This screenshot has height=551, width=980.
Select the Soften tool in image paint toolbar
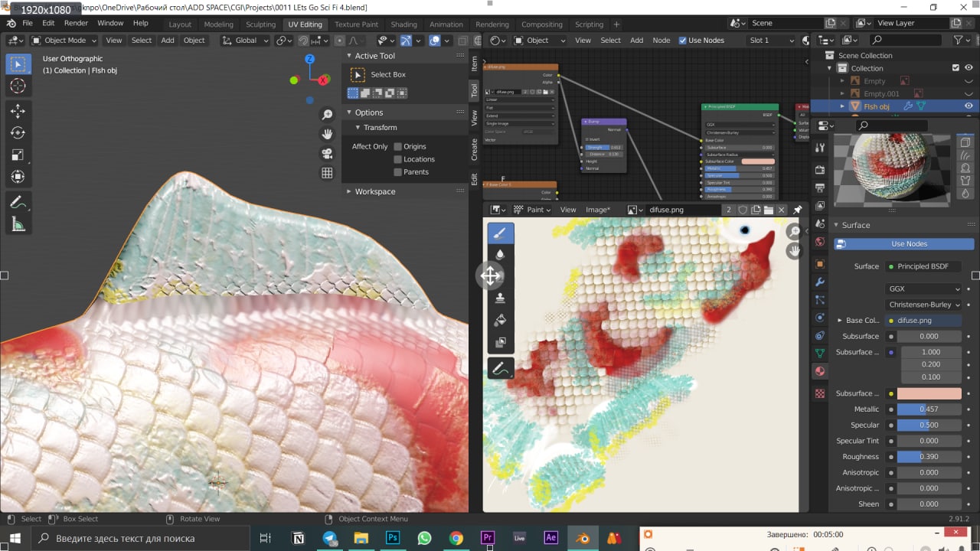(x=501, y=255)
